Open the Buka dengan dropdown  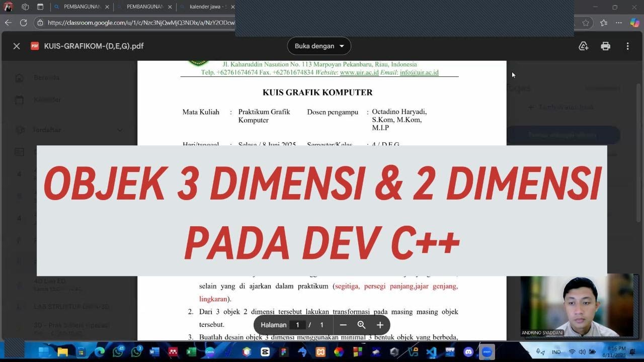click(x=319, y=46)
